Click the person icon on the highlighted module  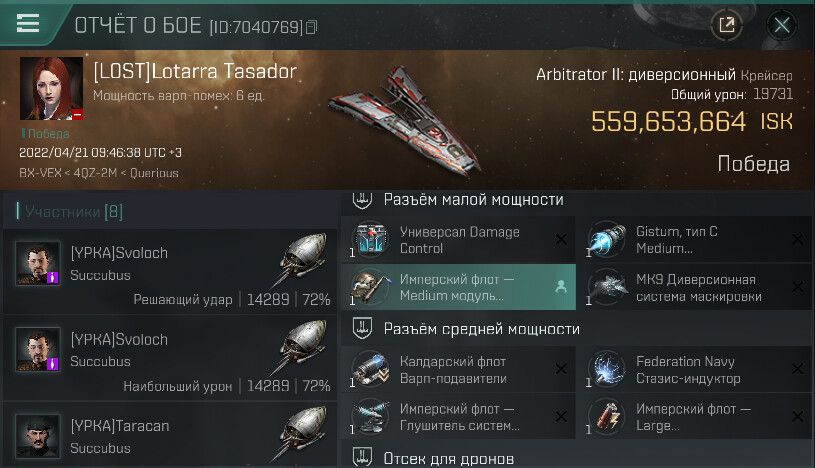pos(561,287)
